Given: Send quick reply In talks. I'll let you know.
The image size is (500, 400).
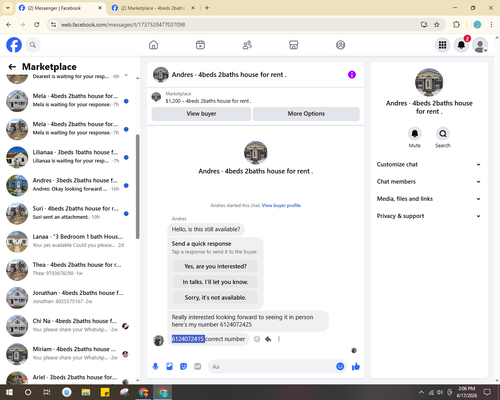Looking at the screenshot, I should (215, 282).
